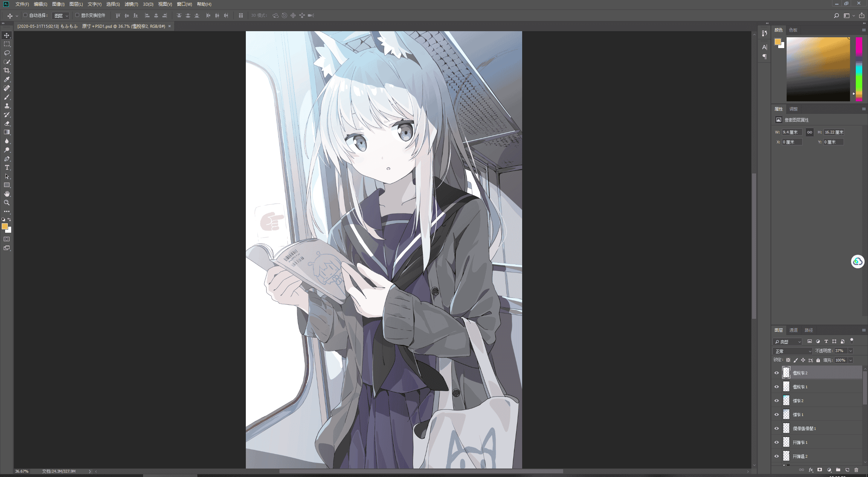The width and height of the screenshot is (868, 477).
Task: Lock transparent pixels for layer
Action: tap(788, 360)
